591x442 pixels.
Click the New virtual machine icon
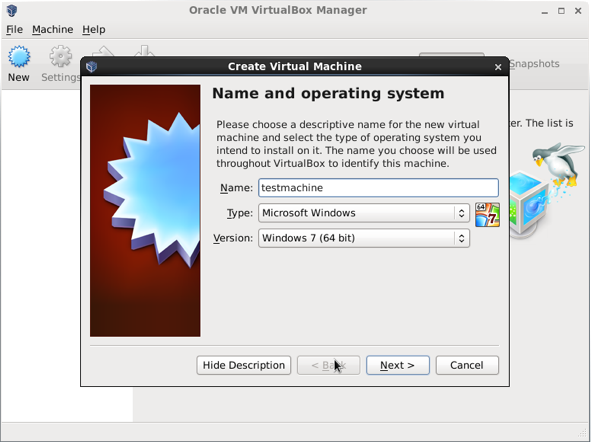[x=19, y=57]
